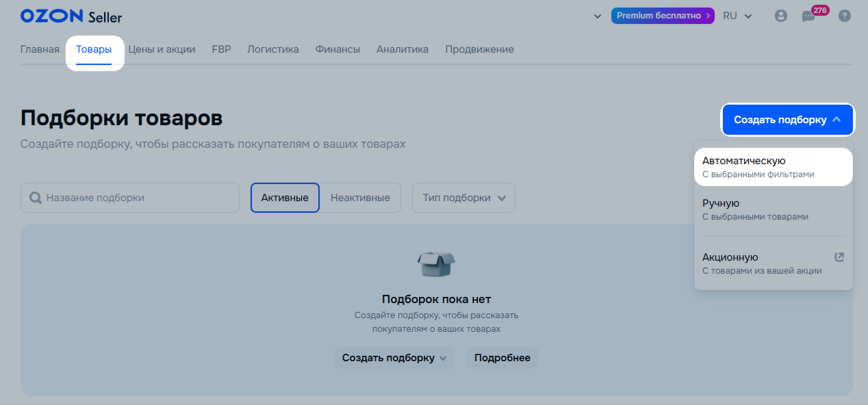Click the Подробнее button
Screen dimensions: 868x405
502,358
